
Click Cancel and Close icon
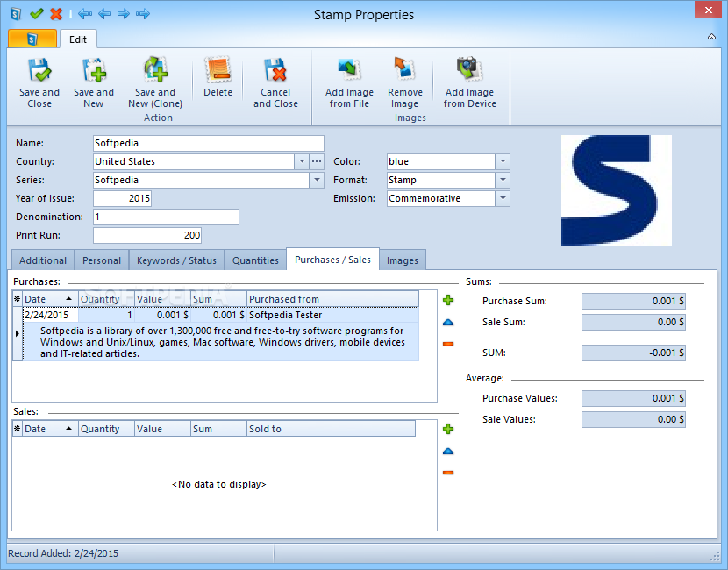pyautogui.click(x=275, y=69)
